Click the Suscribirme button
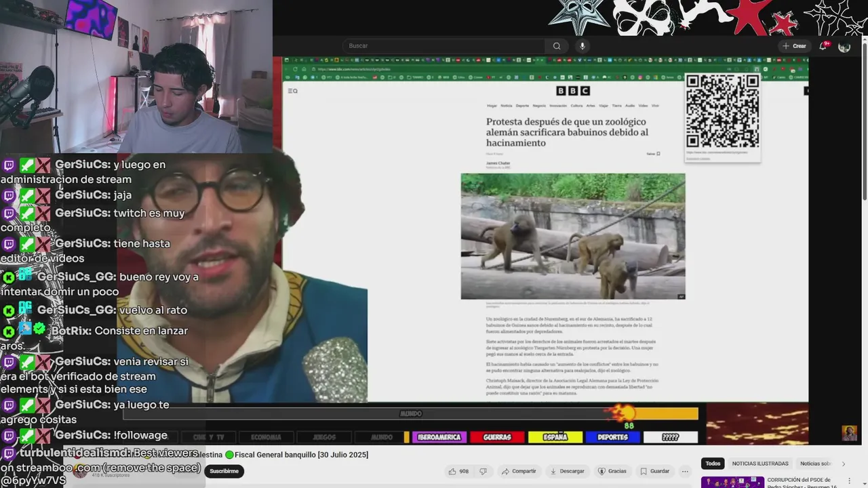Viewport: 868px width, 488px height. (224, 471)
